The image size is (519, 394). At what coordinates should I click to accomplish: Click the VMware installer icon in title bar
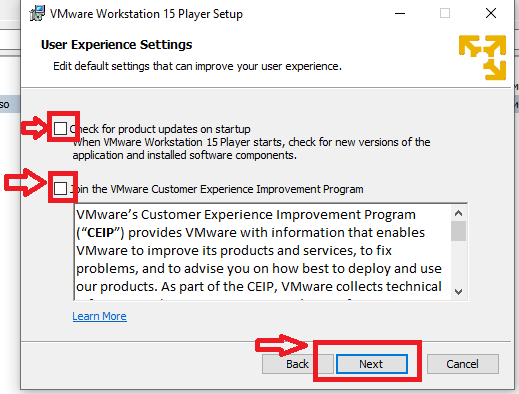tap(37, 14)
